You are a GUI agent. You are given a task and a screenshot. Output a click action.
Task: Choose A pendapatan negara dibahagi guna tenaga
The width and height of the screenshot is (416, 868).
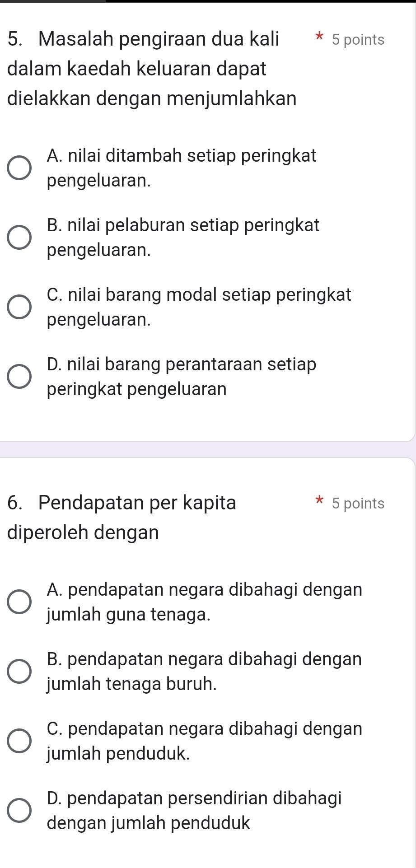[19, 602]
